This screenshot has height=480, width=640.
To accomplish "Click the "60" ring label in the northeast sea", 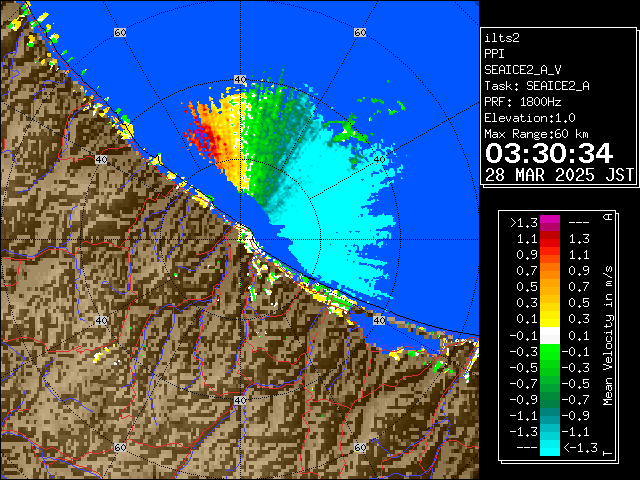I will click(x=360, y=32).
